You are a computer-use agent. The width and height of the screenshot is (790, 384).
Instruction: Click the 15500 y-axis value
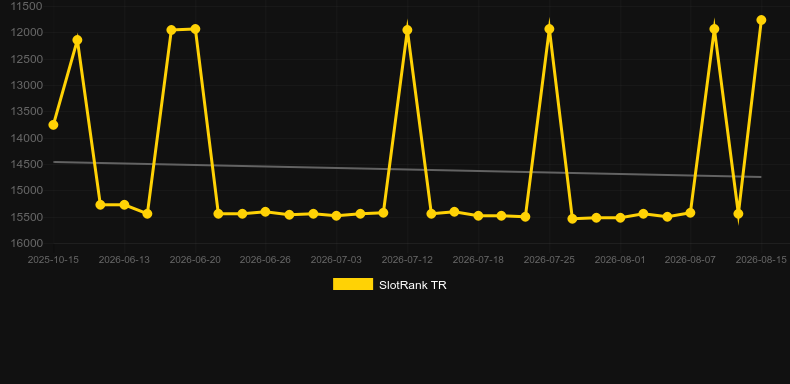(27, 217)
